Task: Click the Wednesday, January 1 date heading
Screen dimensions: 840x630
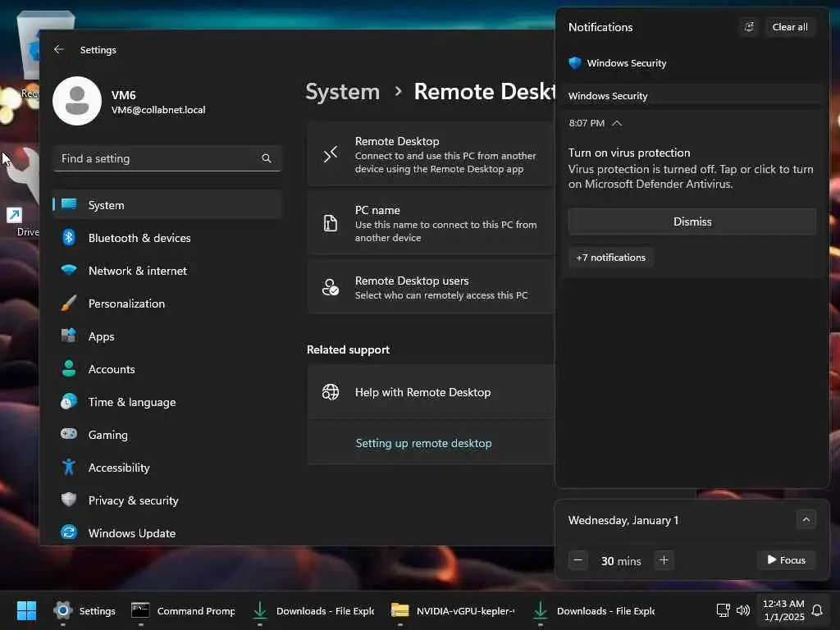Action: pyautogui.click(x=623, y=520)
